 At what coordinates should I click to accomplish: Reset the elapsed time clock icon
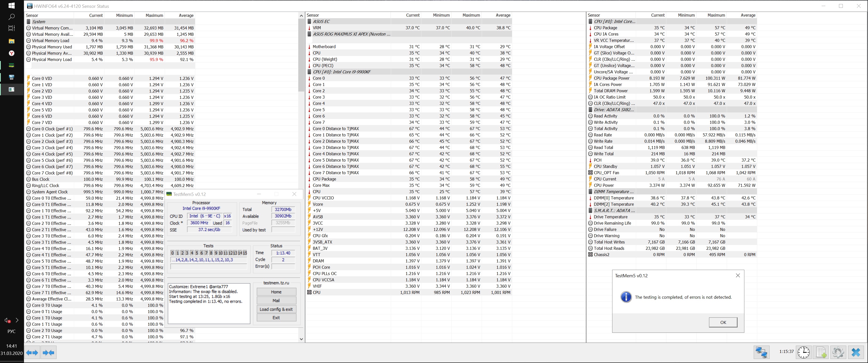[x=804, y=352]
